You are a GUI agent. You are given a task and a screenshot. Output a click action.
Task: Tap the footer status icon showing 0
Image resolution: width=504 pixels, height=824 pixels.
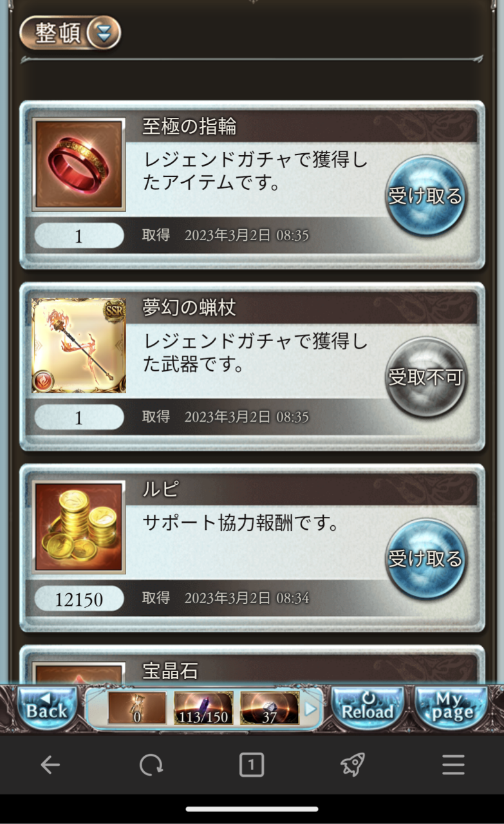tap(137, 708)
